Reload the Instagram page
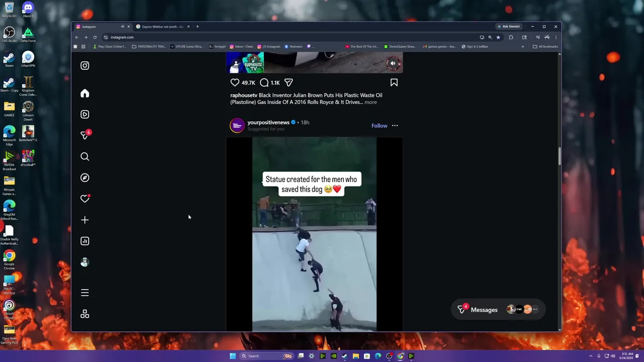The width and height of the screenshot is (644, 362). click(95, 37)
